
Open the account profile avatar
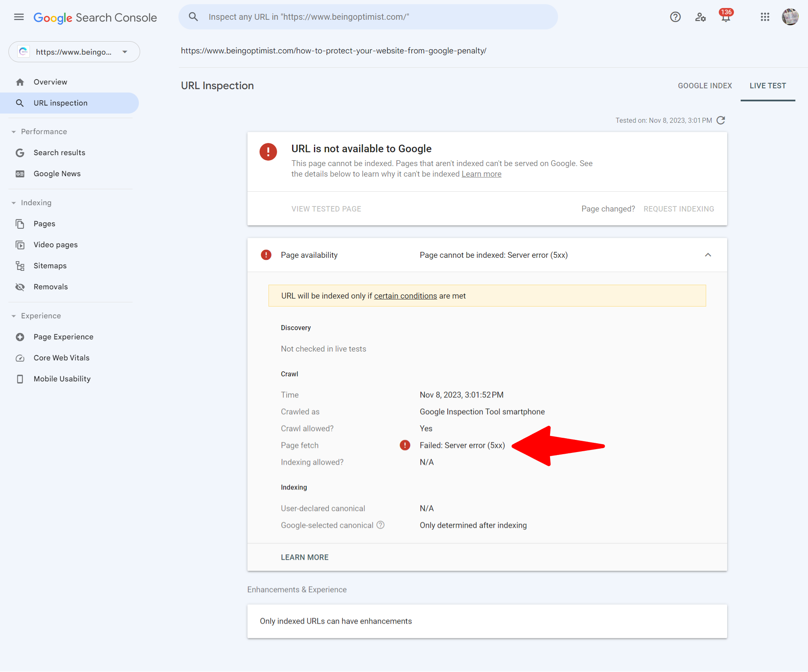790,17
